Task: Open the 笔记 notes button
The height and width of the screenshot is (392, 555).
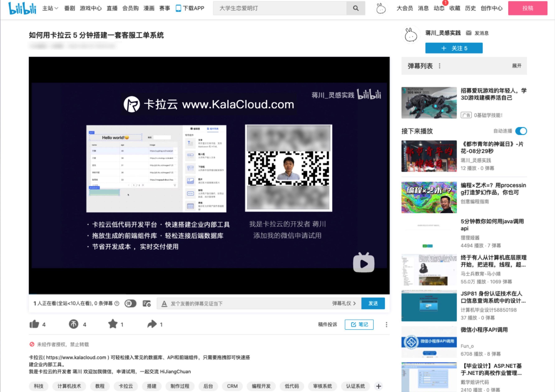Action: pos(359,325)
